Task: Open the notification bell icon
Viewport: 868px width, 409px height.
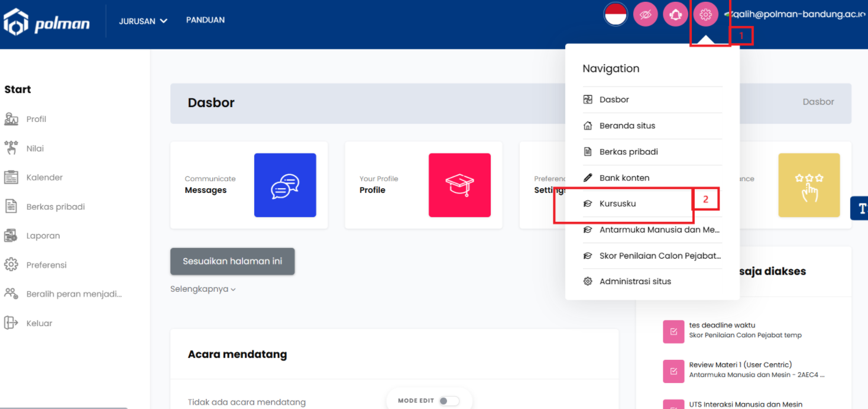Action: pos(675,15)
